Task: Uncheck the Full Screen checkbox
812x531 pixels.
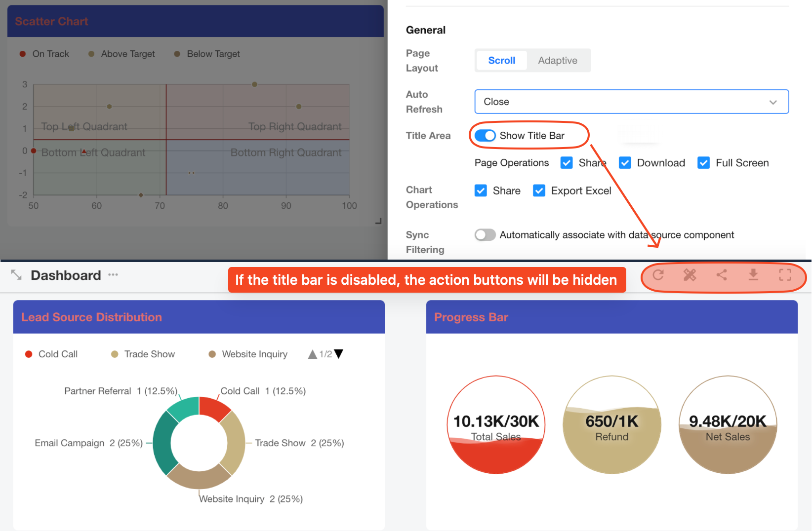Action: click(x=703, y=163)
